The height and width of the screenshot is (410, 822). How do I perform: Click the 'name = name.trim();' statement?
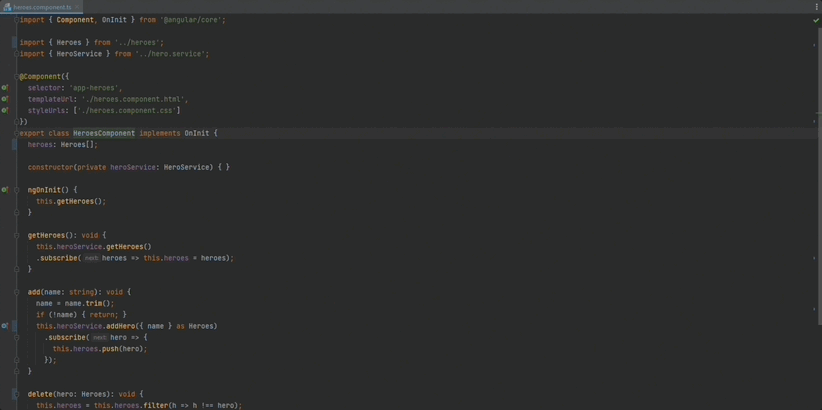pyautogui.click(x=75, y=304)
